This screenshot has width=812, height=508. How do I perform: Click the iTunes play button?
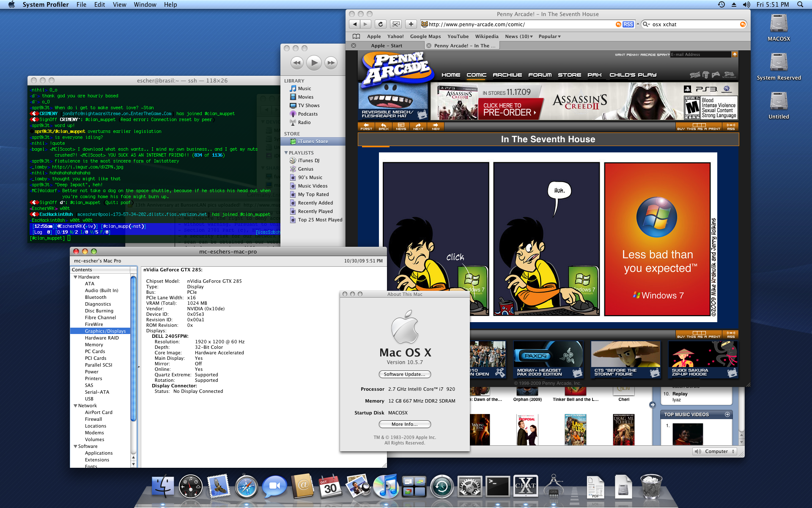(x=314, y=63)
